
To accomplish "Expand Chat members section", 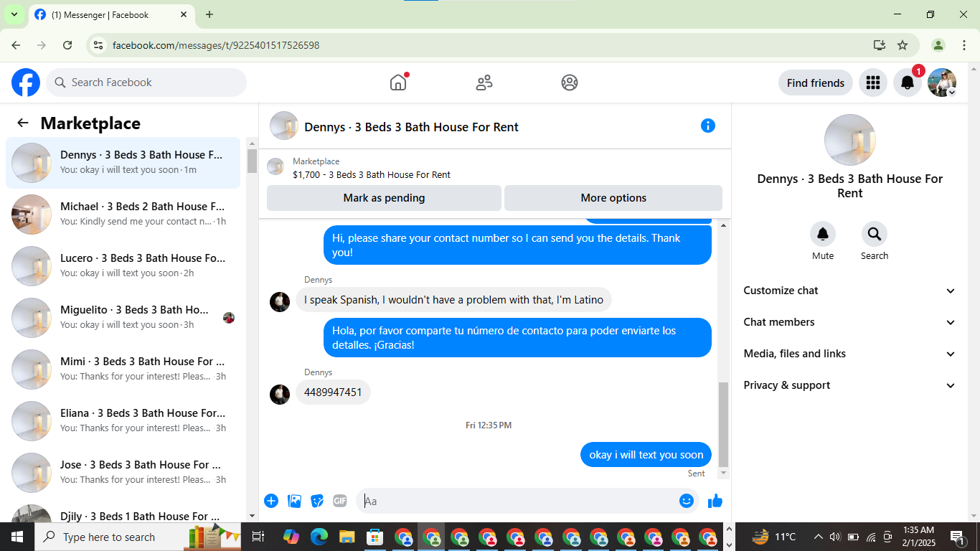I will (850, 322).
